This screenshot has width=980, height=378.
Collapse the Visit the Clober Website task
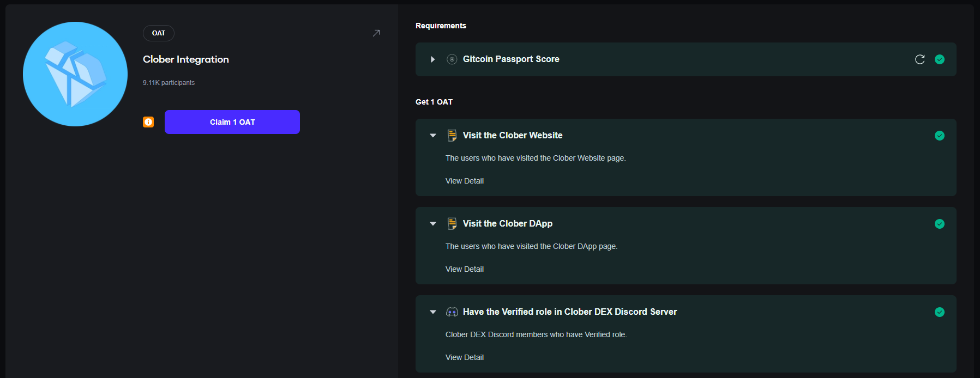pos(432,136)
